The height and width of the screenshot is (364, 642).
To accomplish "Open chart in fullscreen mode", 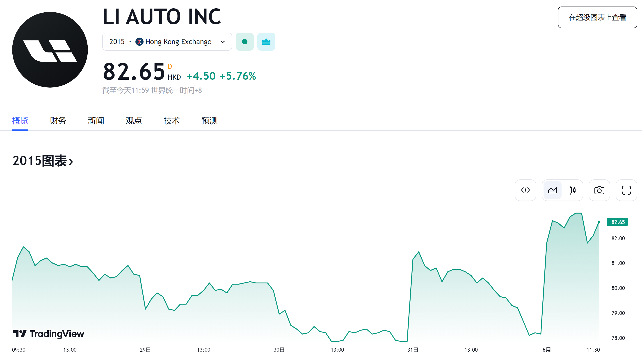I will coord(626,190).
